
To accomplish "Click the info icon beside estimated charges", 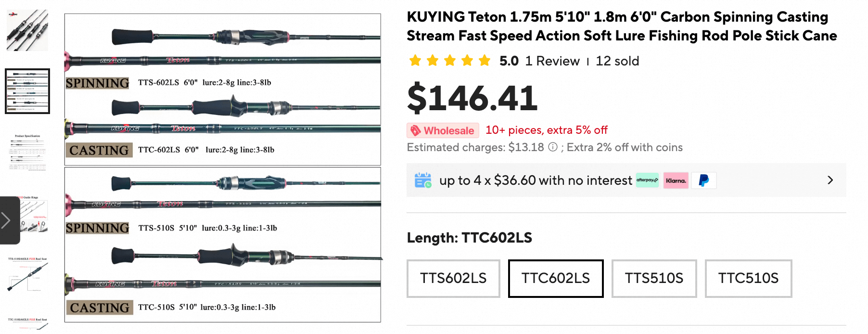I will [x=553, y=147].
